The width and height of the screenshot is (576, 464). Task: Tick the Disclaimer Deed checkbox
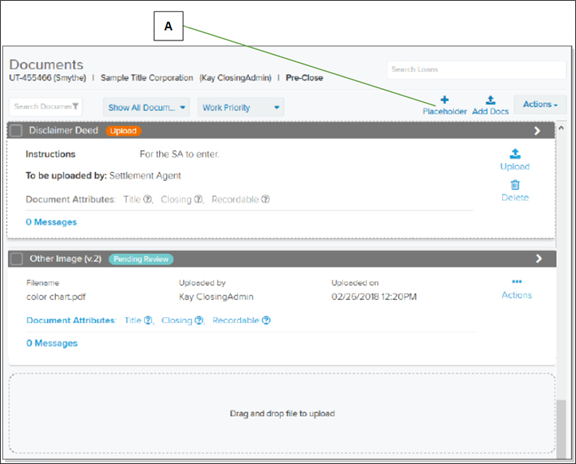16,130
